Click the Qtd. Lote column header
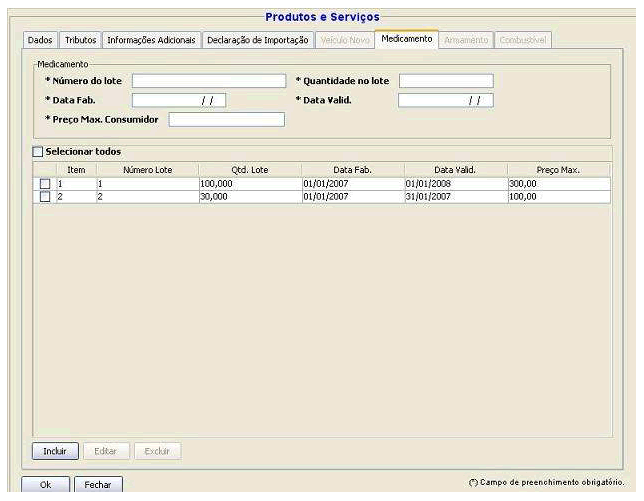This screenshot has height=501, width=644. pos(249,171)
